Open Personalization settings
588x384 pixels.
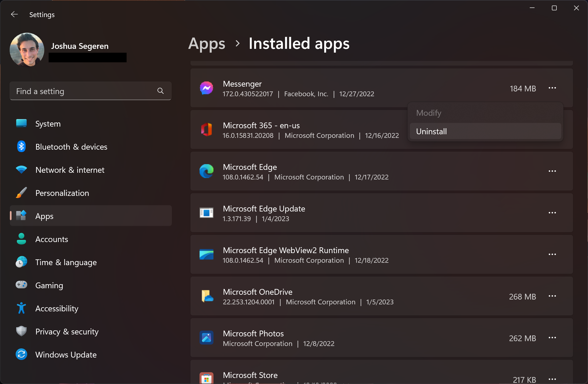[90, 193]
